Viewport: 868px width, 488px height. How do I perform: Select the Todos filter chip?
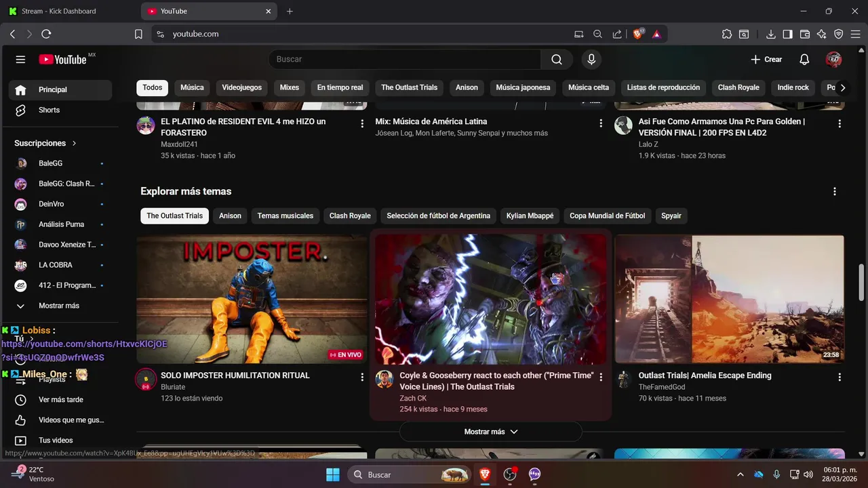(153, 87)
